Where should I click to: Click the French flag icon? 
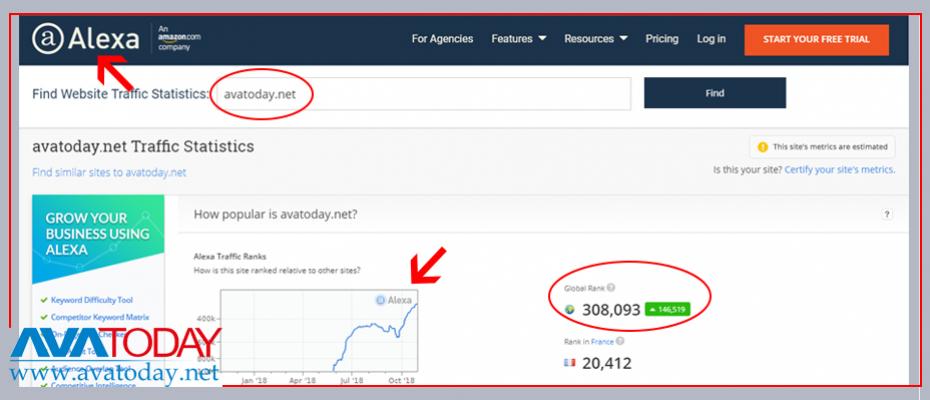[570, 363]
